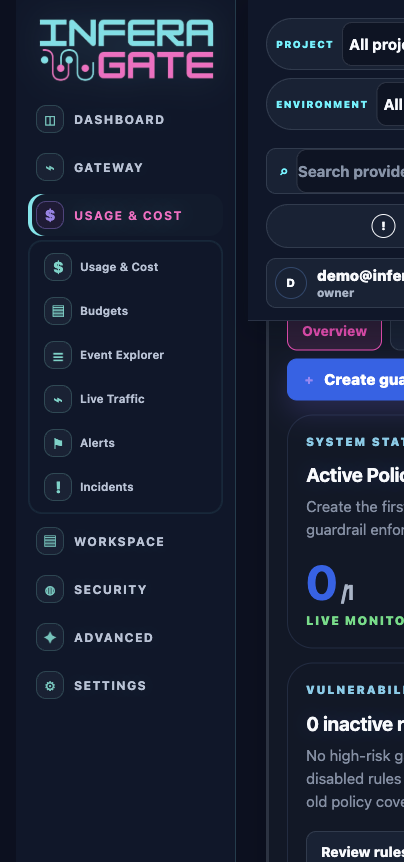Open the demo@infer account menu
The image size is (404, 862).
335,283
